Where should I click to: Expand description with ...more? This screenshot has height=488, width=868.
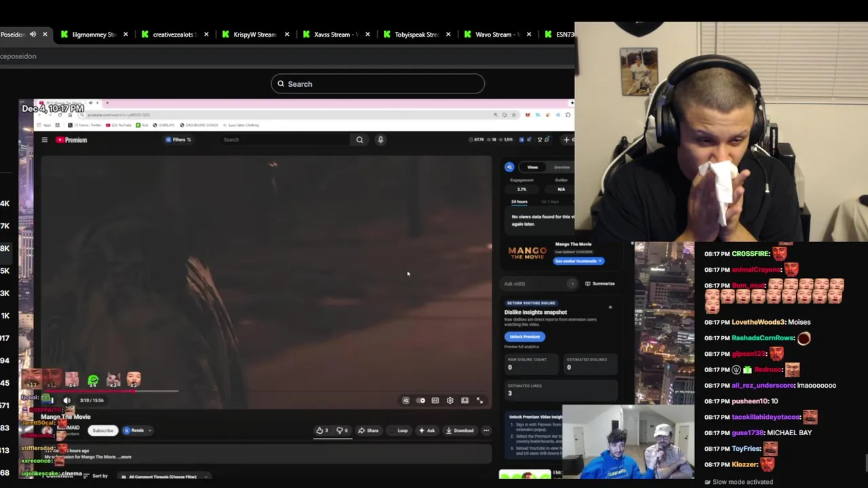[x=123, y=457]
